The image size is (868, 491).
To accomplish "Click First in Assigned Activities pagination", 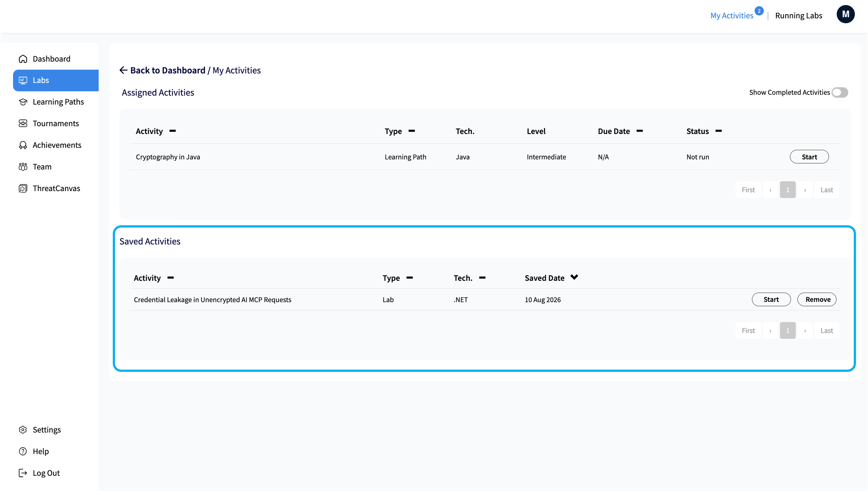I will (748, 190).
